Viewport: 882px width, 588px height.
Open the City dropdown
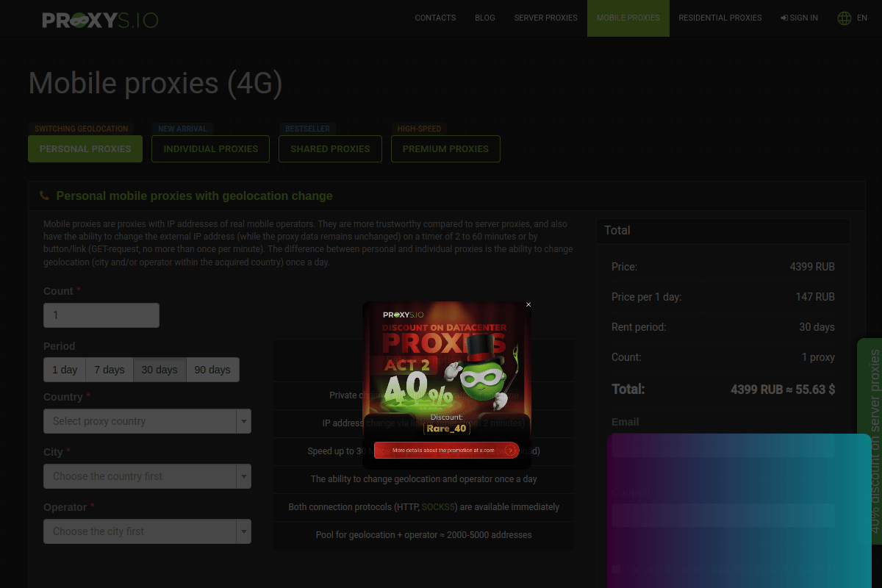pyautogui.click(x=147, y=476)
